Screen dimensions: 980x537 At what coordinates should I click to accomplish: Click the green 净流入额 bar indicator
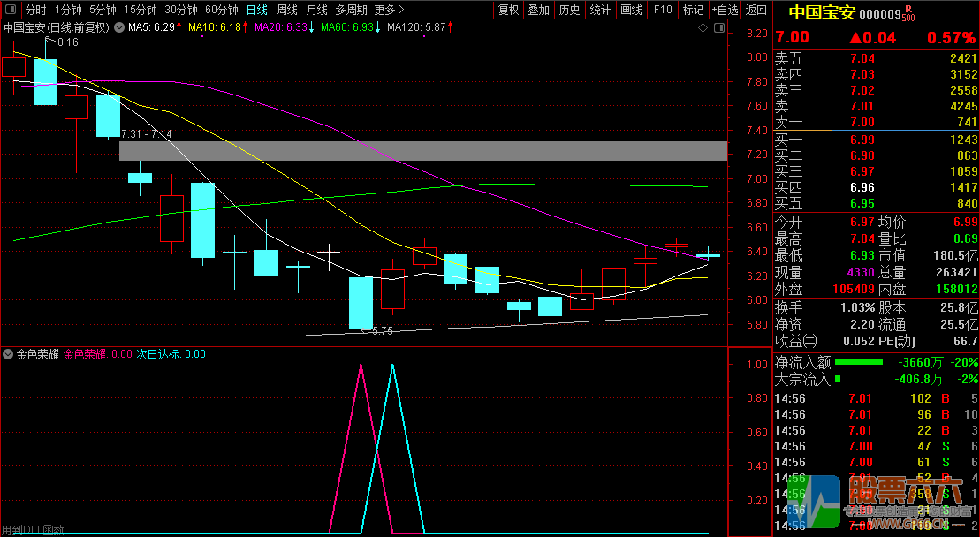coord(859,361)
